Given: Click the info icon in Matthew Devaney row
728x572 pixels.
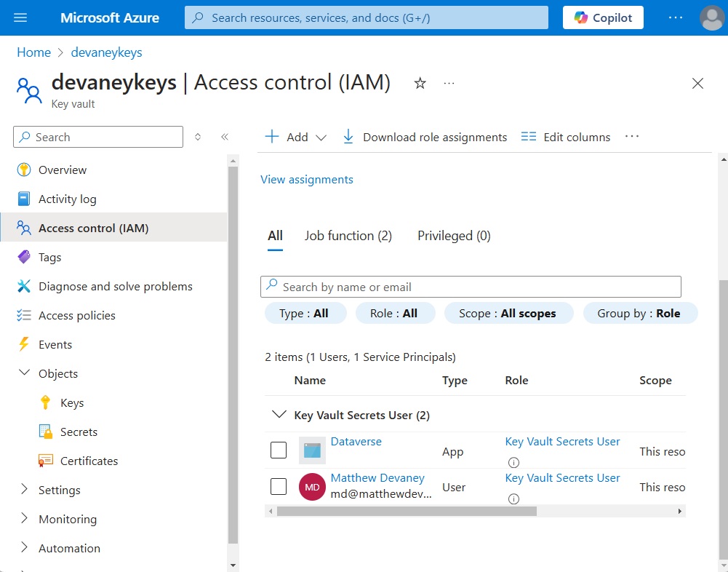Looking at the screenshot, I should (x=513, y=498).
